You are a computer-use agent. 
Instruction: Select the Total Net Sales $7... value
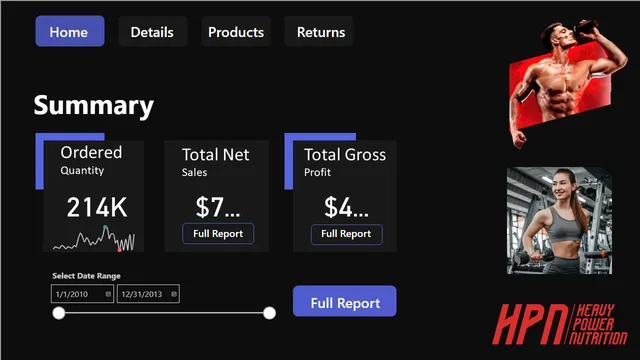pyautogui.click(x=218, y=207)
